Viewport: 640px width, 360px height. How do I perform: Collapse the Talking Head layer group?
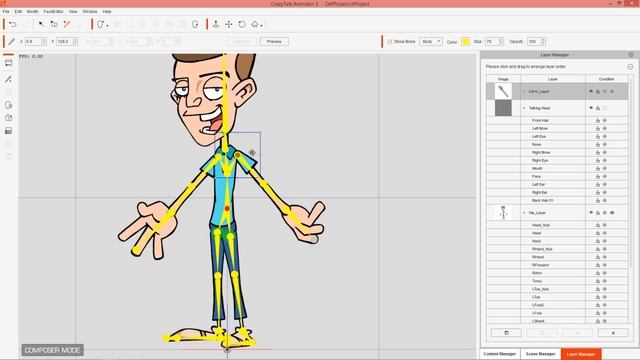(524, 108)
